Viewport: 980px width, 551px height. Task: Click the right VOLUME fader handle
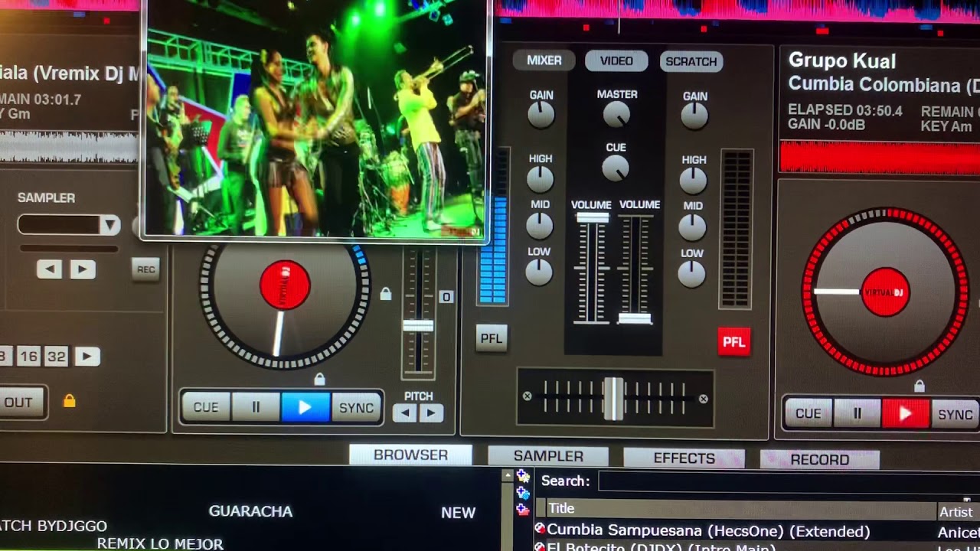[635, 318]
